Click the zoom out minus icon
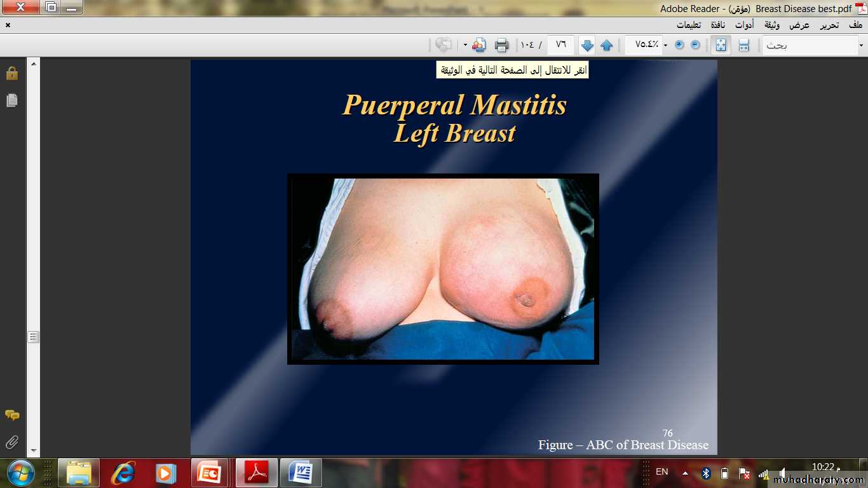The height and width of the screenshot is (488, 868). click(x=695, y=45)
